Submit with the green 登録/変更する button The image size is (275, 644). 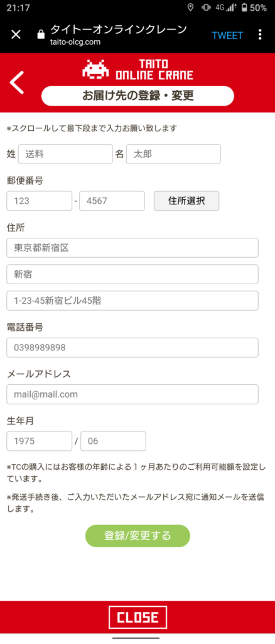137,536
